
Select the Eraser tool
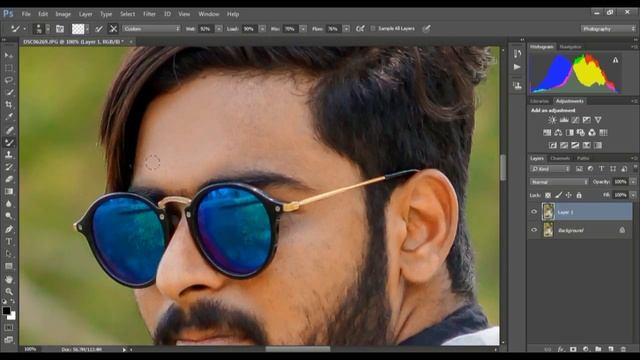9,179
